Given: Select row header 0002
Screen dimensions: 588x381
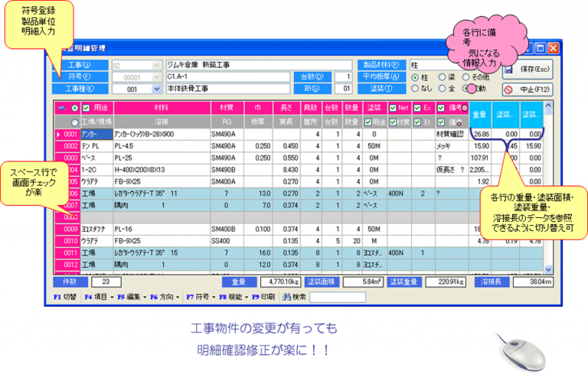Looking at the screenshot, I should (x=68, y=146).
